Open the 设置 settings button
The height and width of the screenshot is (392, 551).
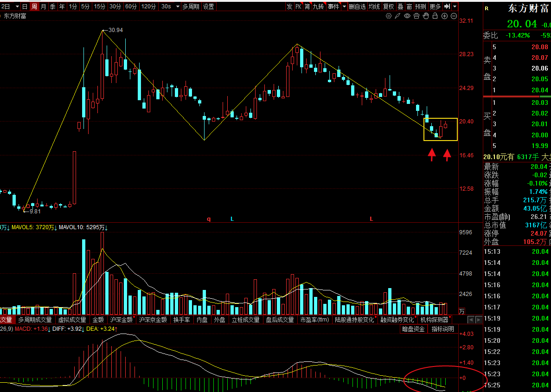pyautogui.click(x=208, y=6)
